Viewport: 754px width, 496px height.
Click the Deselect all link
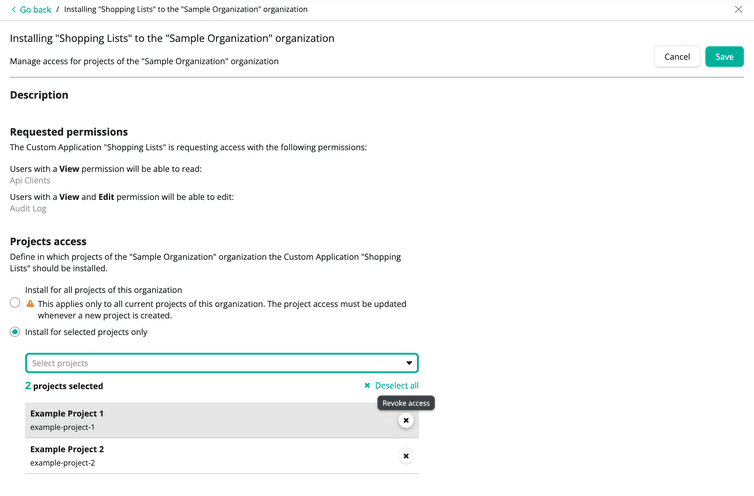coord(396,385)
